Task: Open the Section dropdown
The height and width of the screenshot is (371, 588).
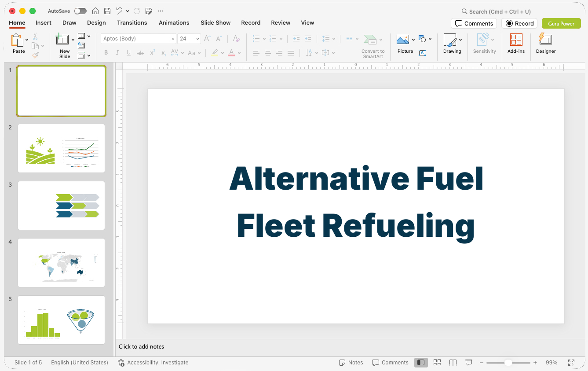Action: (84, 55)
